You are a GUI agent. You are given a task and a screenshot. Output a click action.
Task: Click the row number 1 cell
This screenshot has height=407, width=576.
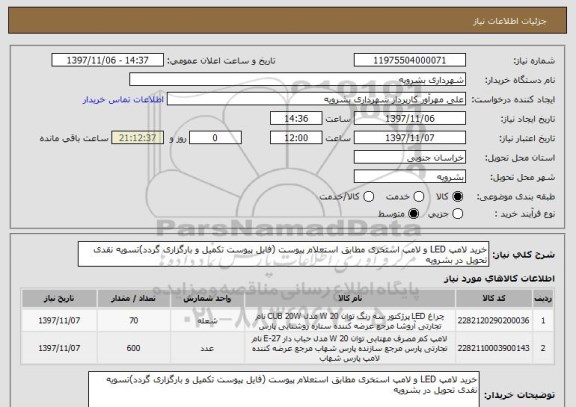coord(543,321)
